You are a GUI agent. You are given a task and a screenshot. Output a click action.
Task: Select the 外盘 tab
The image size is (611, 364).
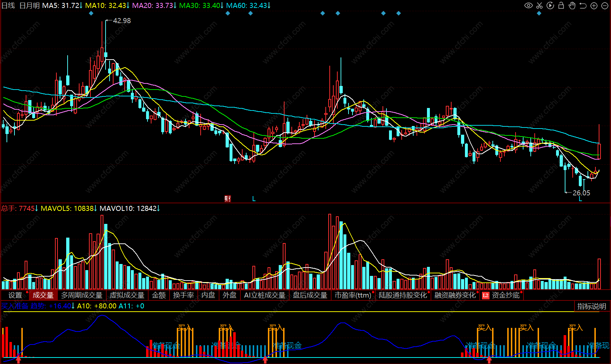coord(230,295)
